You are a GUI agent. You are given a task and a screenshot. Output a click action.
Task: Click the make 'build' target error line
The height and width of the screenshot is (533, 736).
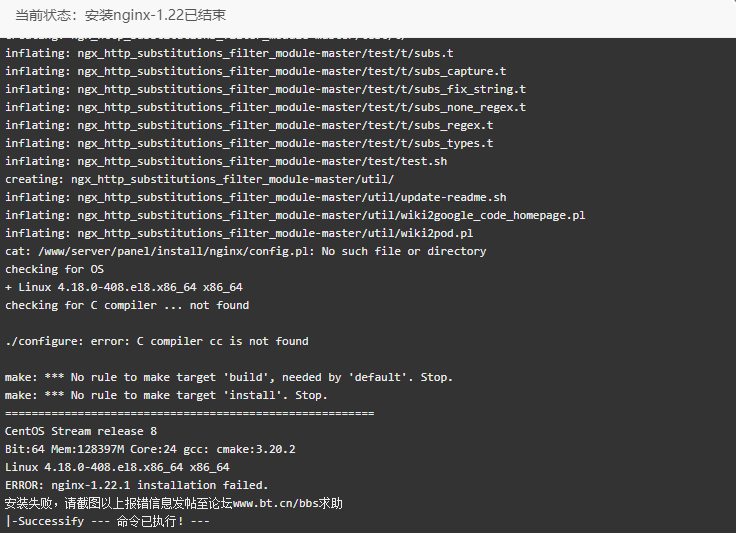[x=229, y=377]
